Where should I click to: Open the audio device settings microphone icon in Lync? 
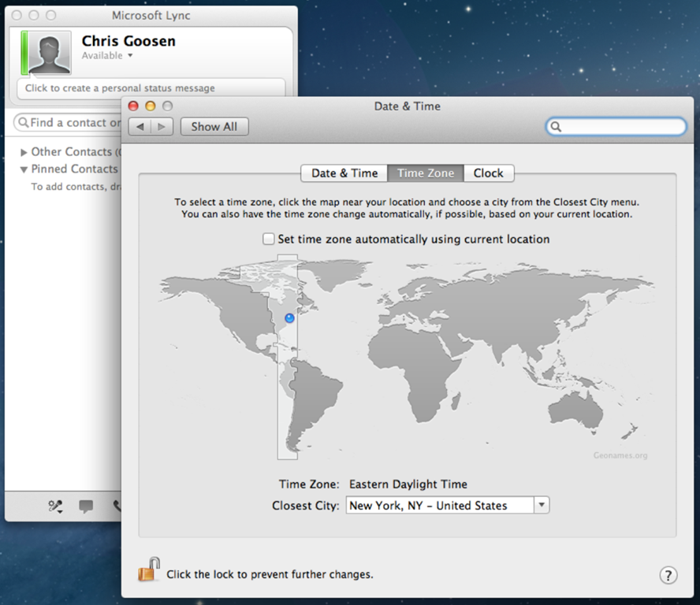[x=55, y=506]
